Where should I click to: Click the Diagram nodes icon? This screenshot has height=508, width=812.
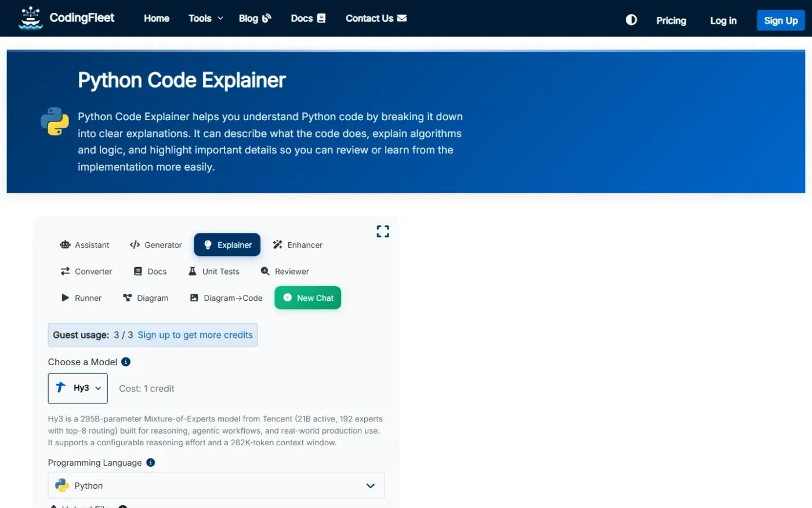[x=128, y=298]
